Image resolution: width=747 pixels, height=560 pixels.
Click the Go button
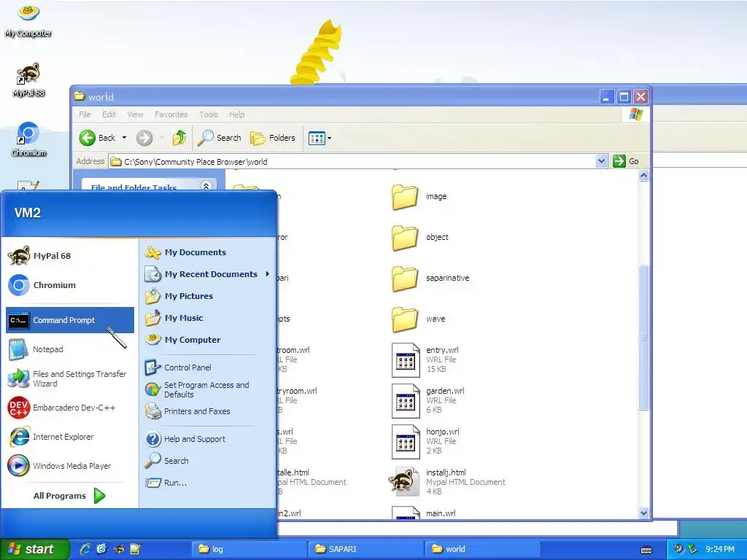pos(626,161)
